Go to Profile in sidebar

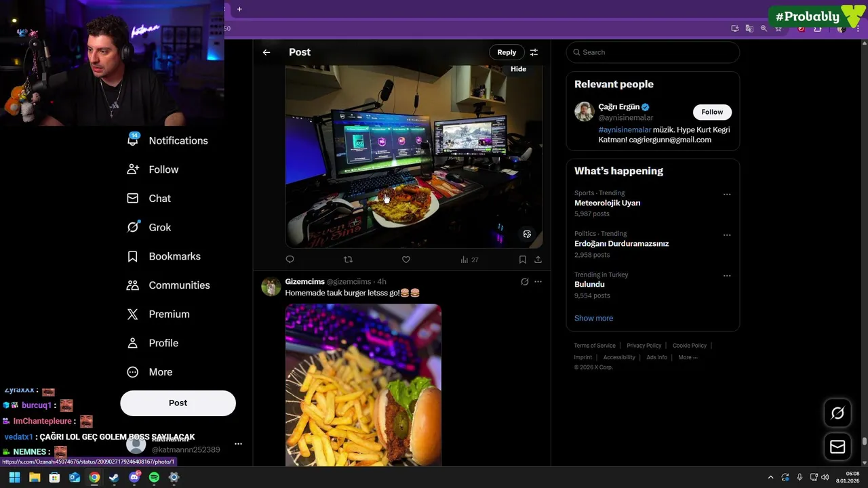point(153,343)
